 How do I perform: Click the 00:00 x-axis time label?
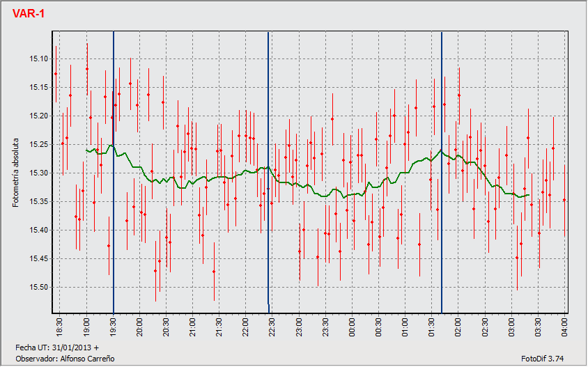click(x=352, y=327)
